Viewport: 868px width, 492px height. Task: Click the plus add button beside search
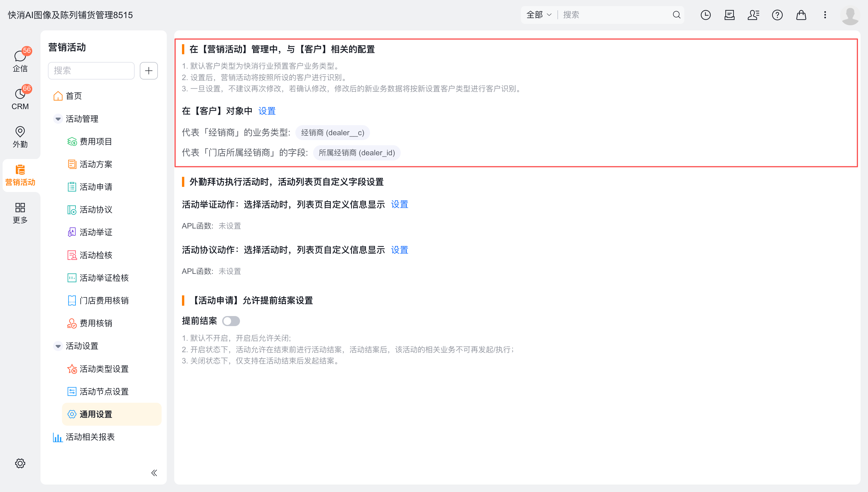pyautogui.click(x=149, y=71)
